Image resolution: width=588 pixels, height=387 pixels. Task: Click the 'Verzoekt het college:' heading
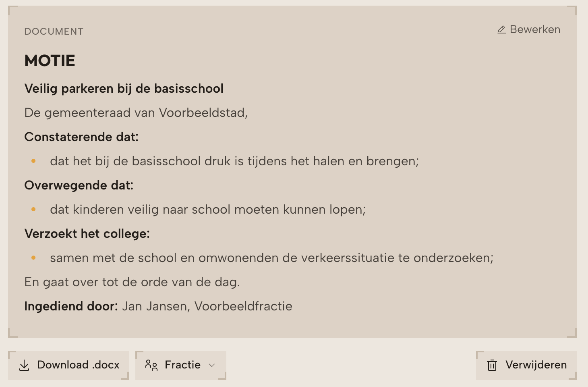point(87,234)
